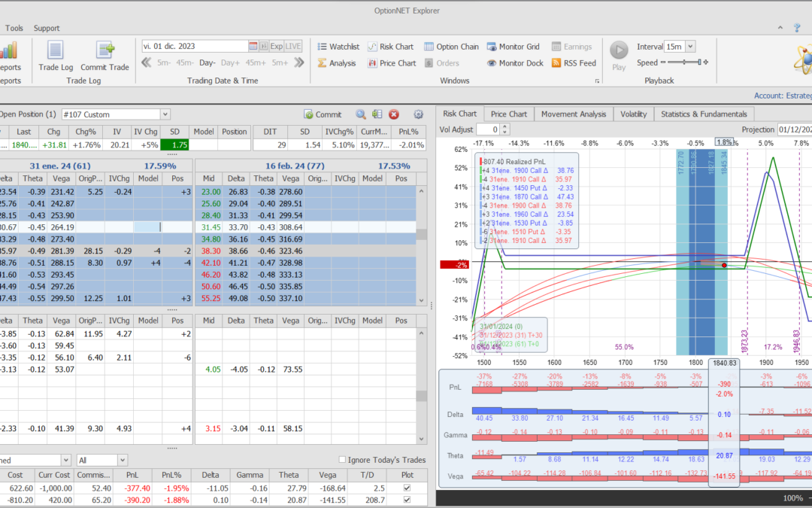Open the Watchlist window
Viewport: 812px width, 508px height.
(338, 47)
